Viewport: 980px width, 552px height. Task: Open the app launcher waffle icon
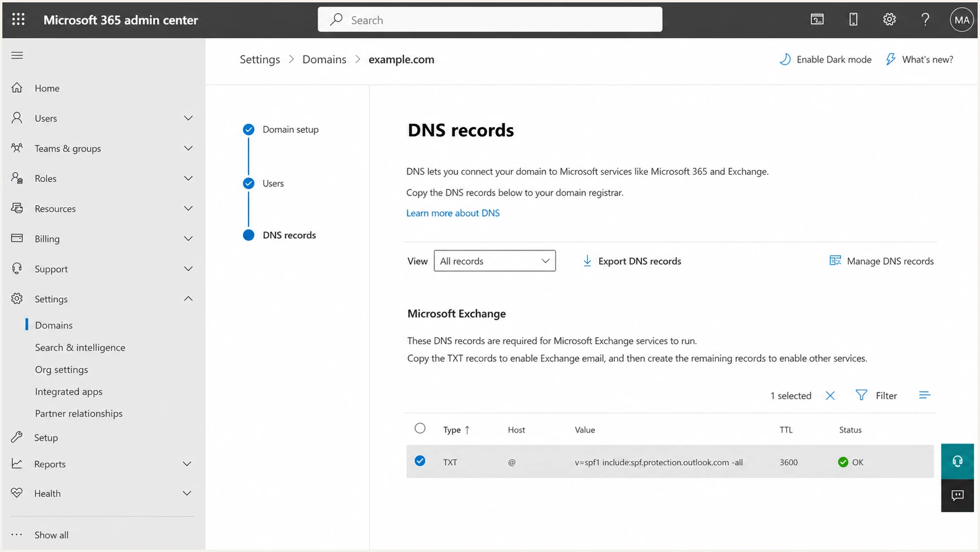[x=18, y=19]
